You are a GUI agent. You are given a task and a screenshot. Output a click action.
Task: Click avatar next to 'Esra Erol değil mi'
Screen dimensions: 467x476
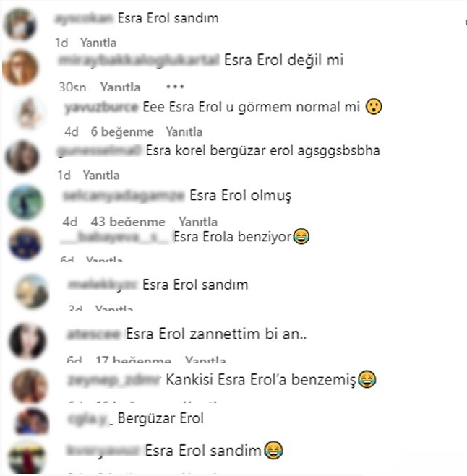tap(20, 68)
